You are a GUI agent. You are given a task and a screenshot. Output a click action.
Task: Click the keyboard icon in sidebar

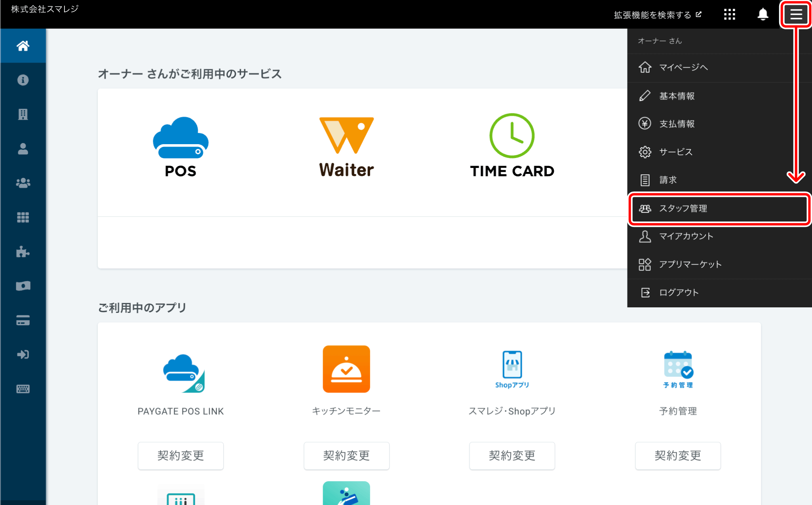pos(23,389)
